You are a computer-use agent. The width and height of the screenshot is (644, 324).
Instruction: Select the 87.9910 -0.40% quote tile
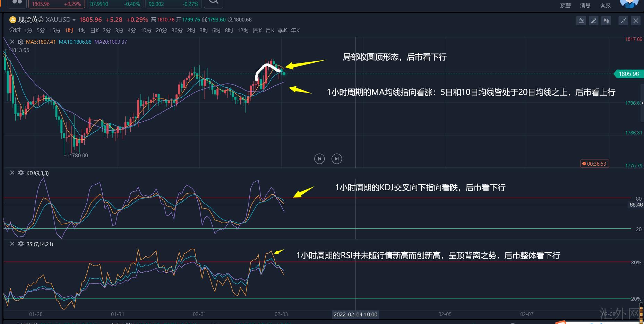(115, 4)
